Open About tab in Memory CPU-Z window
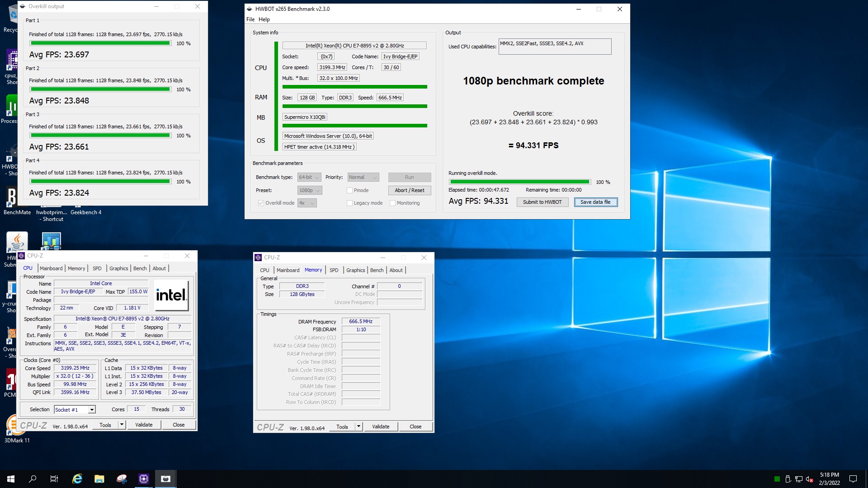This screenshot has height=488, width=868. tap(396, 270)
